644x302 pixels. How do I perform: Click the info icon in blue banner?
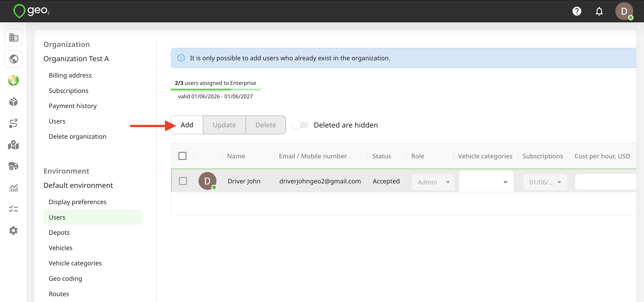point(181,58)
